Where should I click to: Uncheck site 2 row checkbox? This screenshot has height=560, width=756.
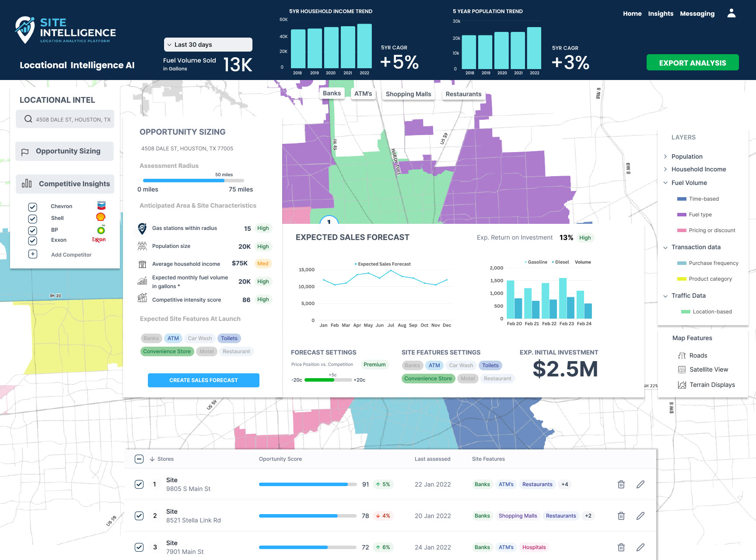[139, 516]
